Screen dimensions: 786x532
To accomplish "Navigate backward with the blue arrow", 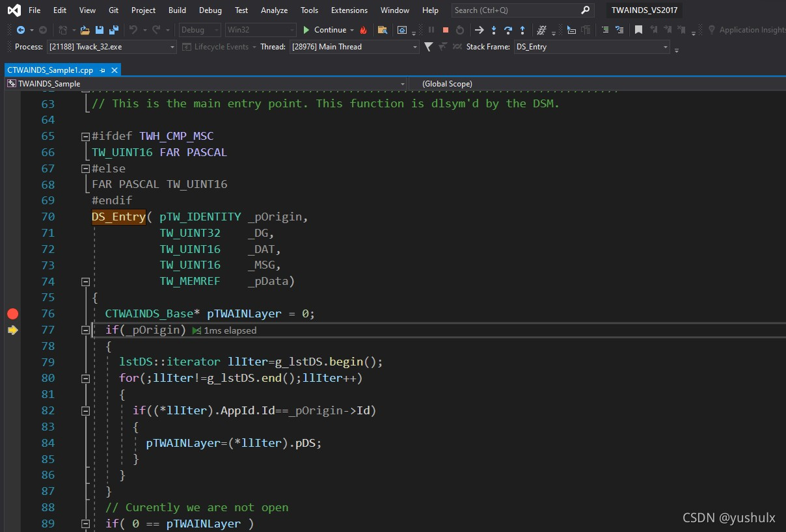I will [21, 30].
